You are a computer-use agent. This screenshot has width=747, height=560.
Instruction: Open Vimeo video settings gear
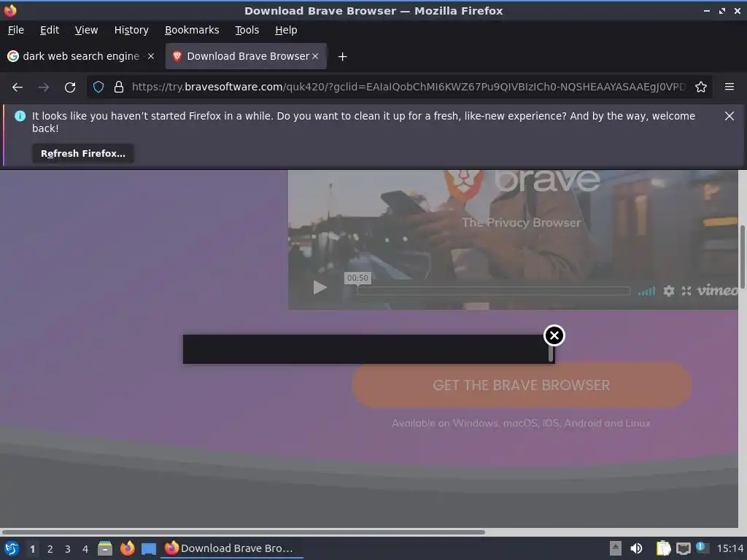click(669, 290)
